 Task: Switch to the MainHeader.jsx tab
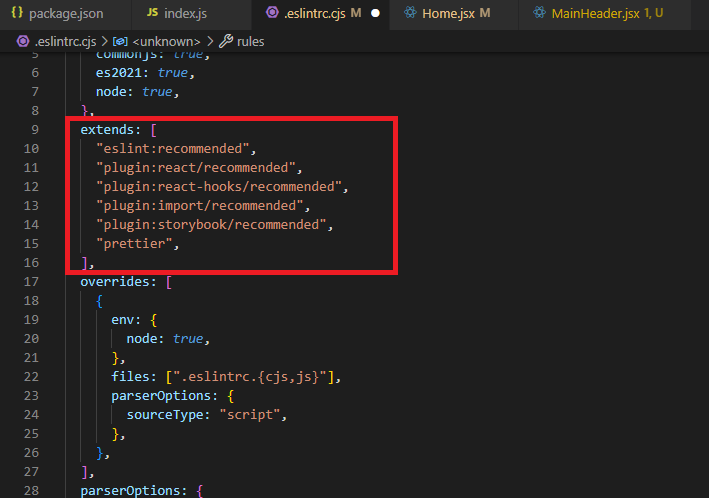605,14
